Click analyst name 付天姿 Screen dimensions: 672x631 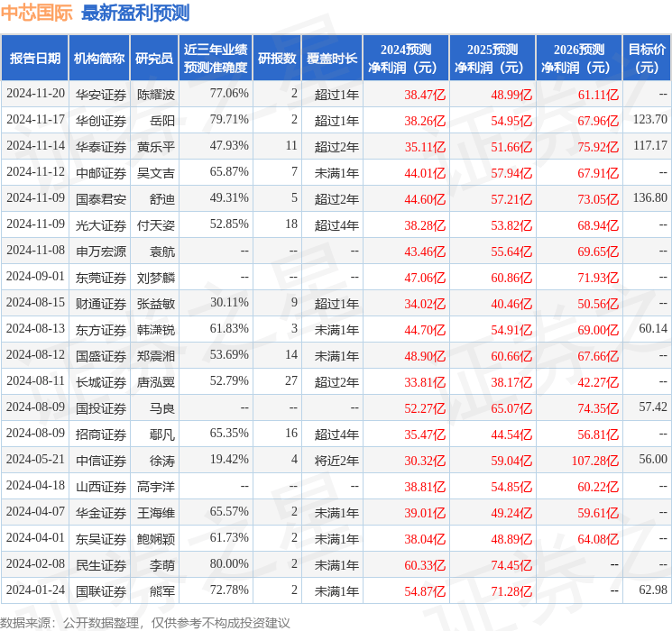(156, 225)
